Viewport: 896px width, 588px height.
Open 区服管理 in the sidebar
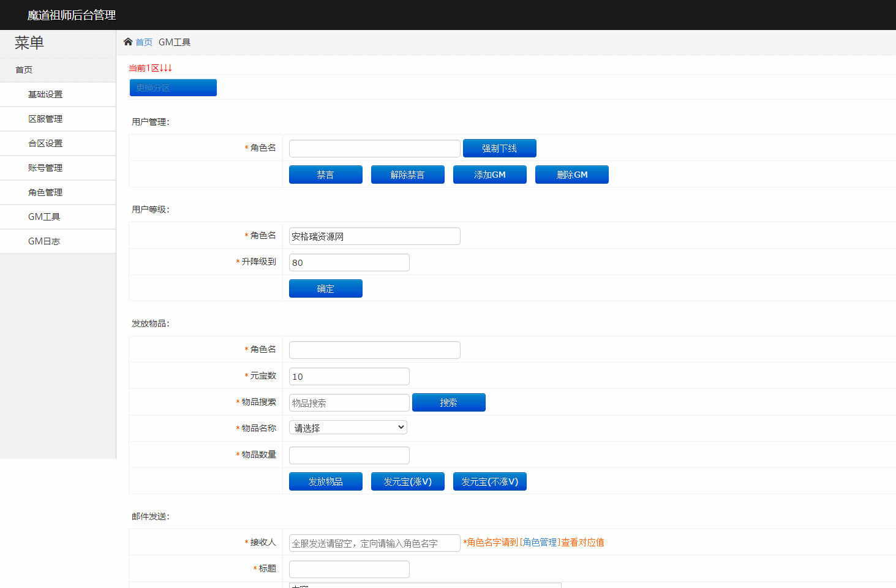tap(45, 118)
